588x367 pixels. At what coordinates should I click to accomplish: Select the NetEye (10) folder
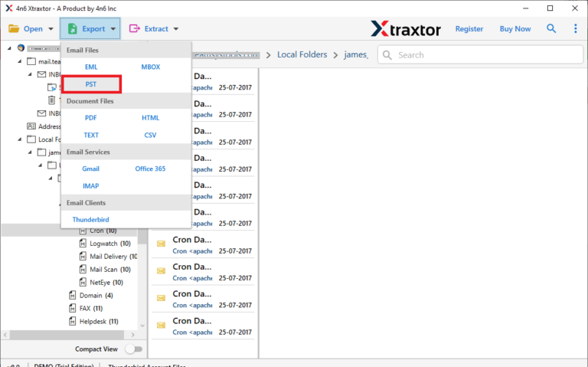point(106,282)
